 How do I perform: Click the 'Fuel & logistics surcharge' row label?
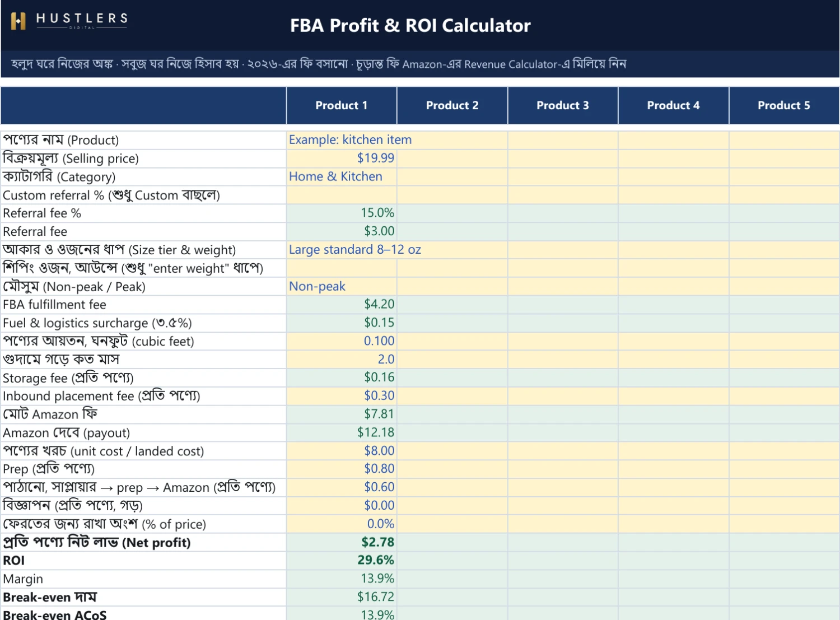[x=97, y=323]
